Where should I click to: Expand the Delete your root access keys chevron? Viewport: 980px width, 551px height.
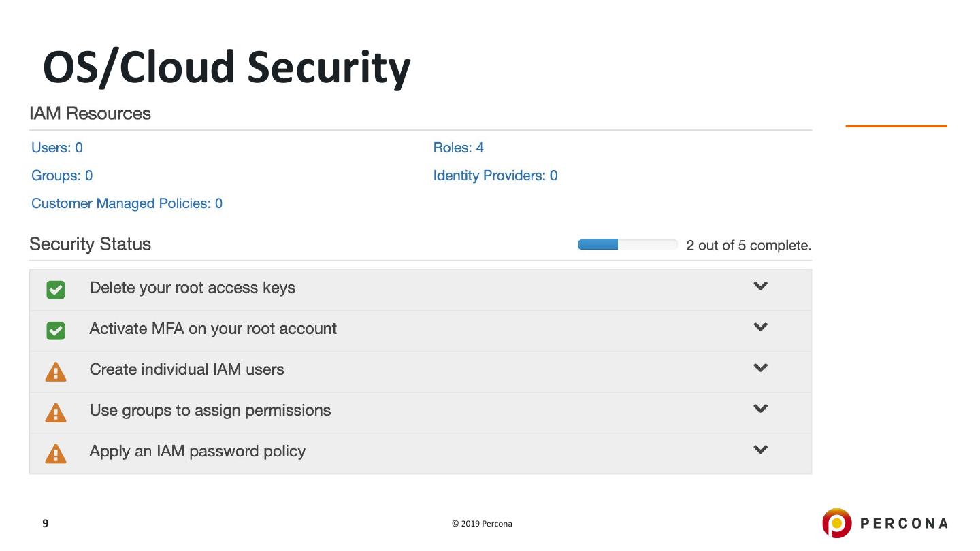[760, 286]
